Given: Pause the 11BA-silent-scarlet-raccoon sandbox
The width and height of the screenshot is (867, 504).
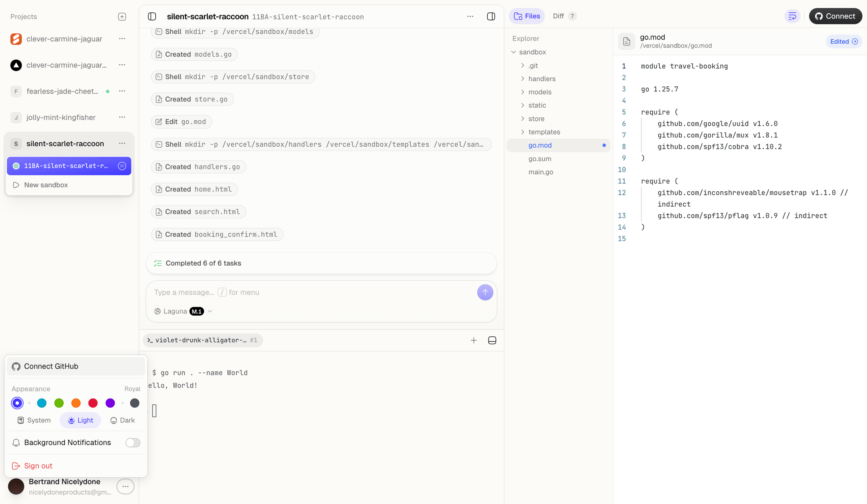Looking at the screenshot, I should click(x=122, y=166).
